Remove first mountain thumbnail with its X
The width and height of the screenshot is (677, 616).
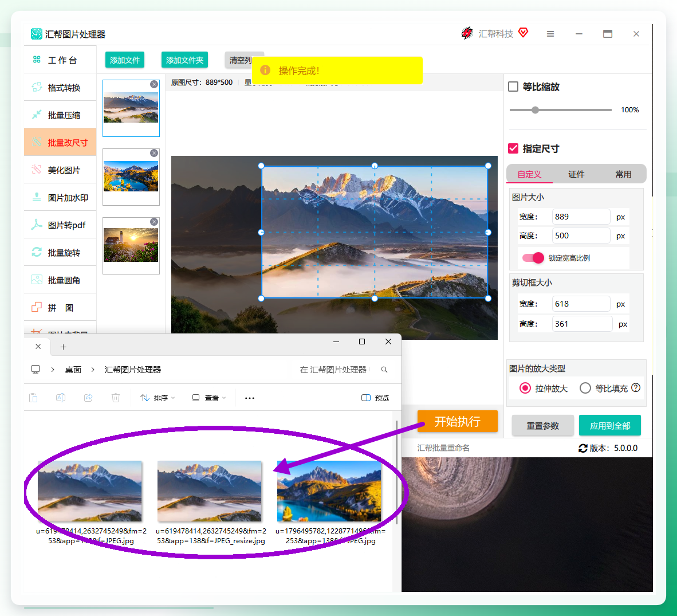(154, 85)
